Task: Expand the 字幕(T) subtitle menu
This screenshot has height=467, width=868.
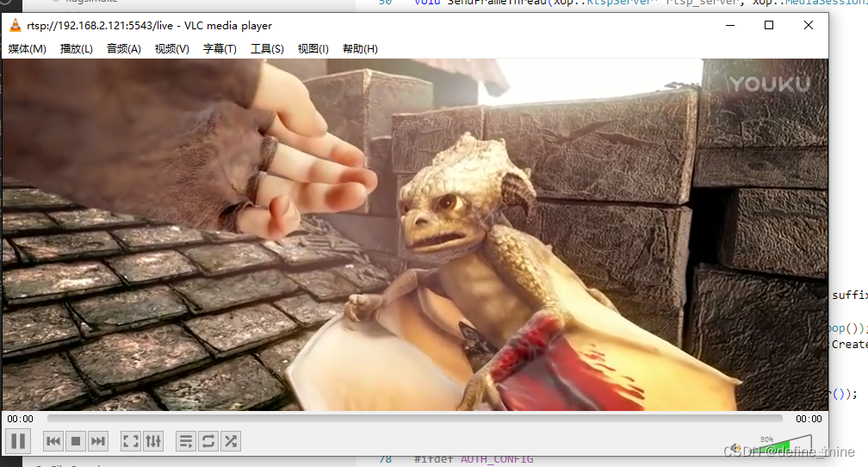Action: click(220, 49)
